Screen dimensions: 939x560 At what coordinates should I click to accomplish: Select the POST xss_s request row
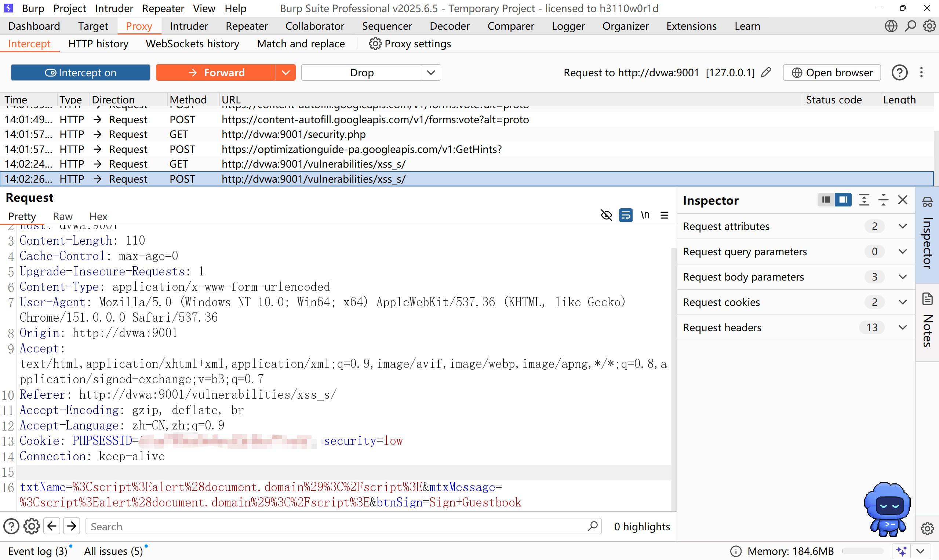pyautogui.click(x=467, y=179)
